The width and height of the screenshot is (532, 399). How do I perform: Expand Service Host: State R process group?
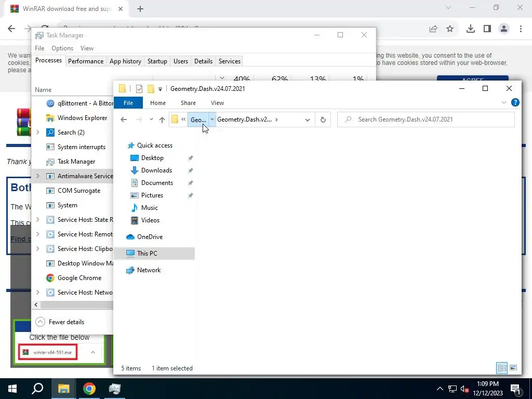[37, 220]
